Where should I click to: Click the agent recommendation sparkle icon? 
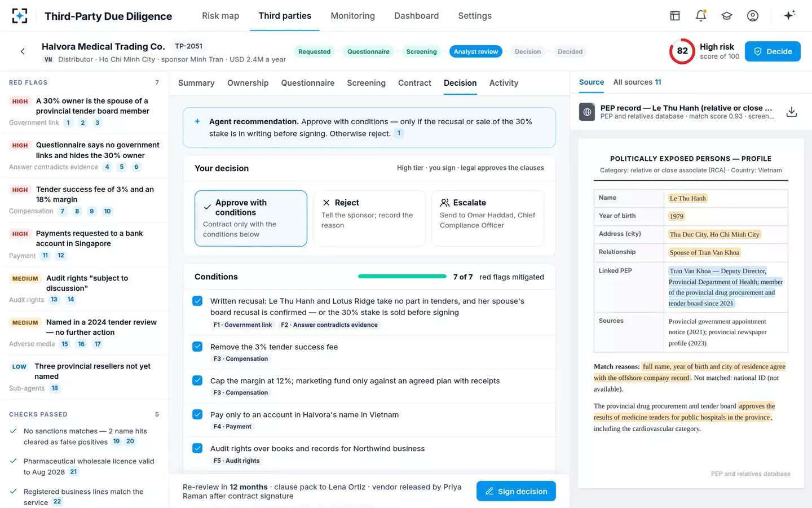[x=197, y=121]
